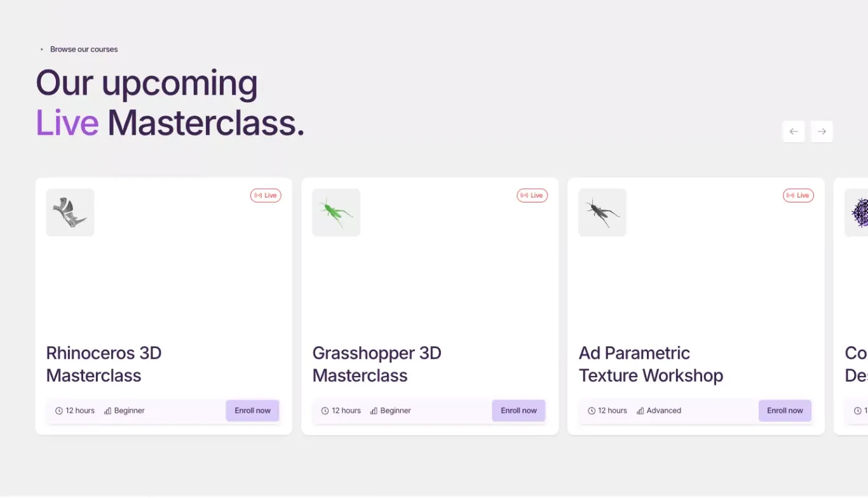The width and height of the screenshot is (868, 498).
Task: Click the Live badge on Grasshopper 3D card
Action: [x=532, y=196]
